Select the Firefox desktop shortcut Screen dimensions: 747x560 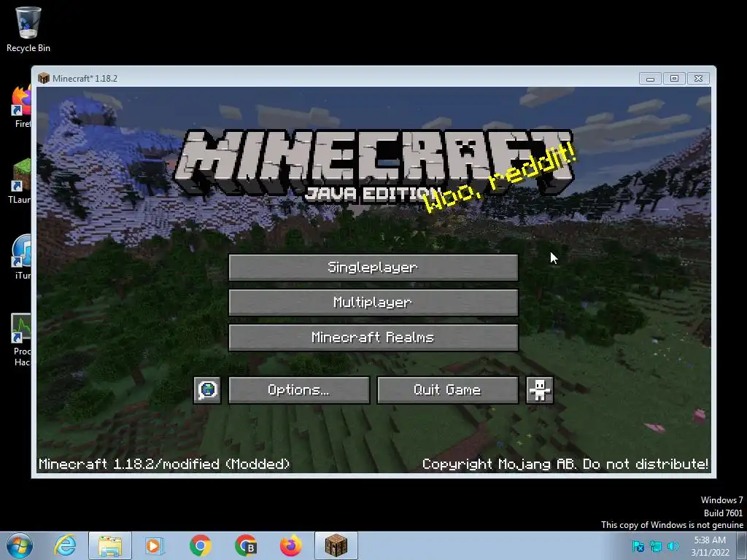[x=21, y=106]
